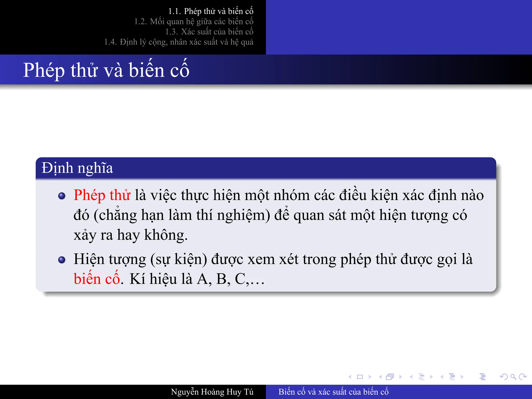Click the section navigation lines icon
Image resolution: width=532 pixels, height=399 pixels.
click(x=452, y=377)
